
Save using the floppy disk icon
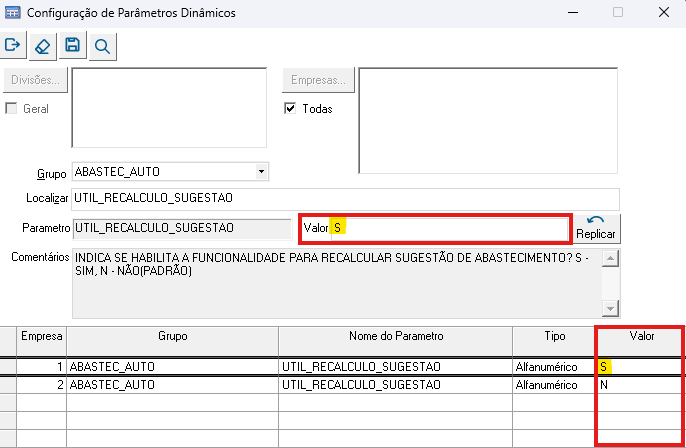tap(72, 45)
